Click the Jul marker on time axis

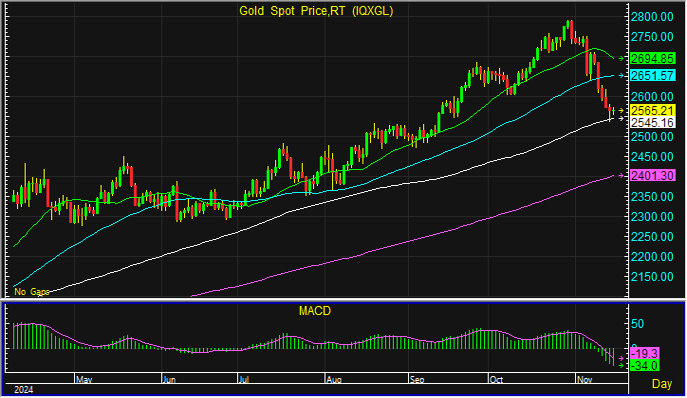tap(244, 379)
